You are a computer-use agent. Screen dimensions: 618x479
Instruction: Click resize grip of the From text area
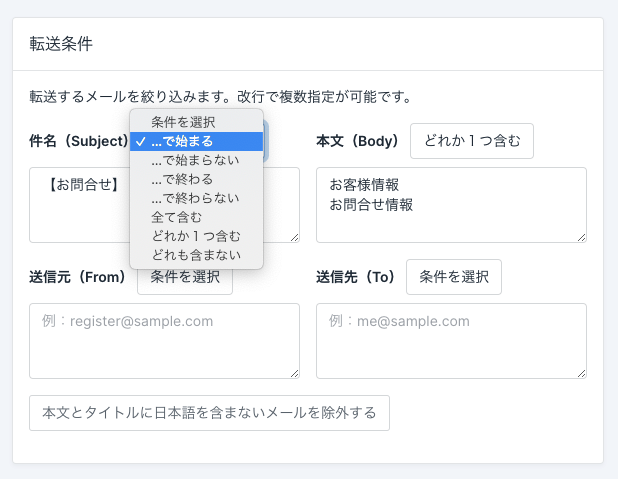click(294, 373)
